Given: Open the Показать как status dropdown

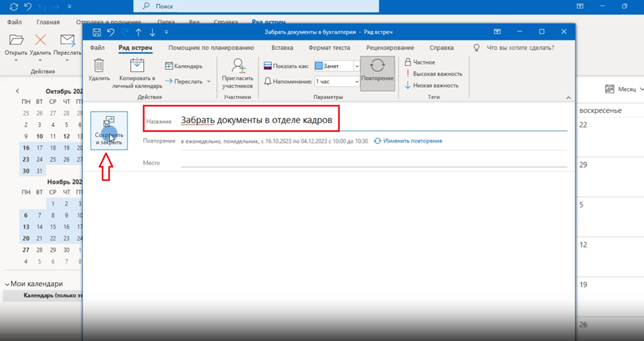Looking at the screenshot, I should [357, 66].
